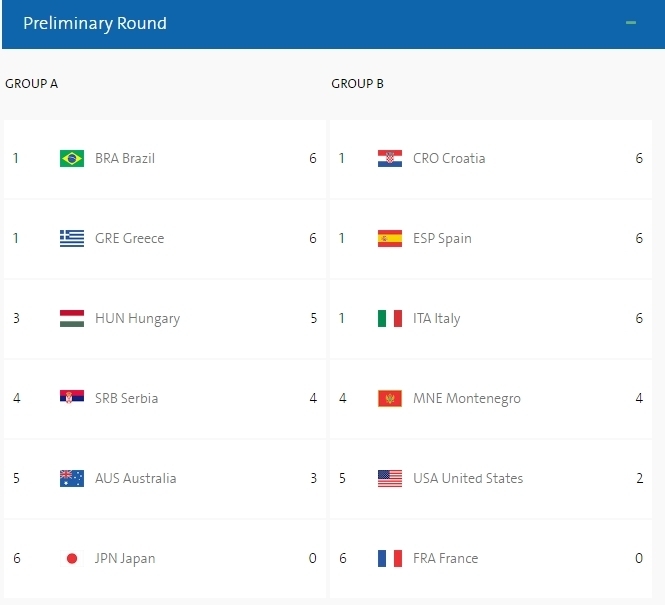Collapse the Preliminary Round section
Image resolution: width=665 pixels, height=605 pixels.
click(631, 23)
